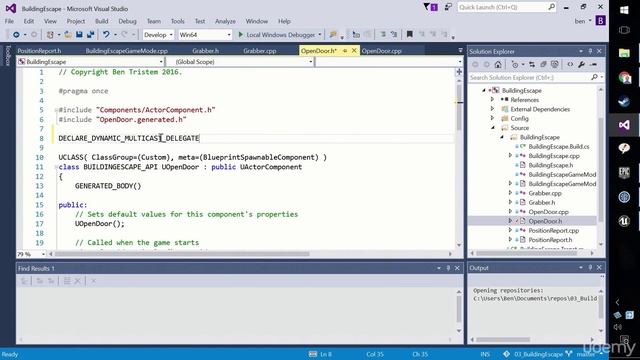Screen dimensions: 640x360
Task: Click the feedback icon beside Quick Launch
Action: pyautogui.click(x=448, y=7)
